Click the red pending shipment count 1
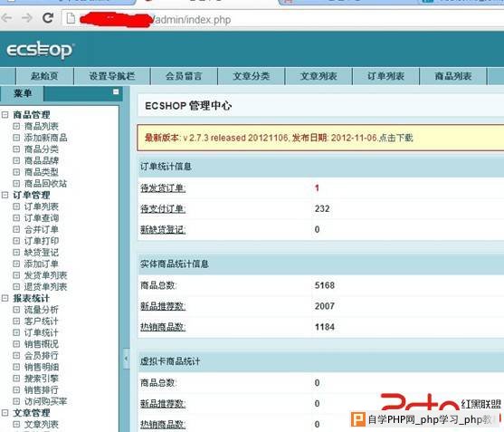The image size is (504, 432). (317, 187)
